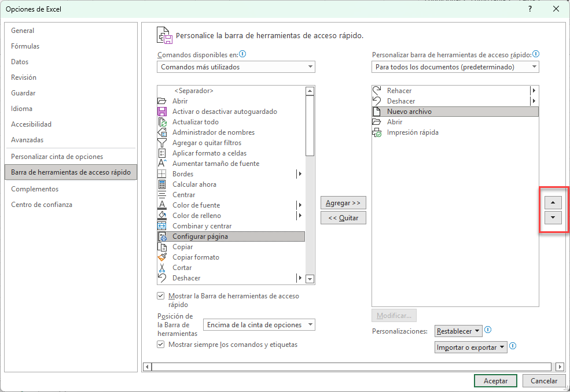This screenshot has width=570, height=392.
Task: Move selected command down with arrow button
Action: (x=553, y=217)
